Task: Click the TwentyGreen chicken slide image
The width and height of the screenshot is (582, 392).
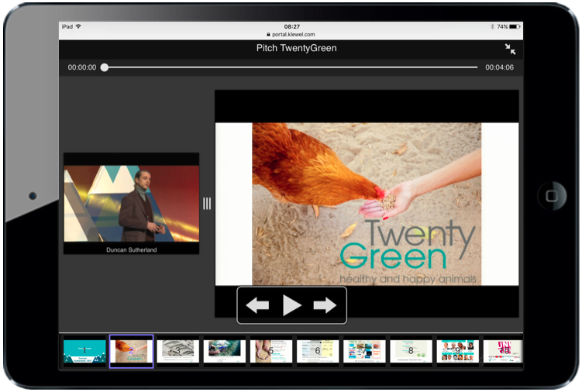Action: [x=367, y=205]
